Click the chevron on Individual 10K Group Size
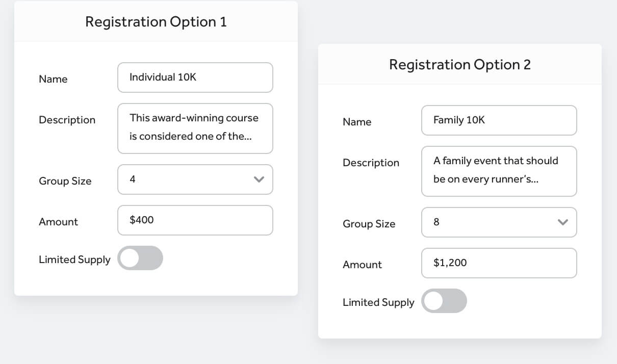 (x=259, y=179)
